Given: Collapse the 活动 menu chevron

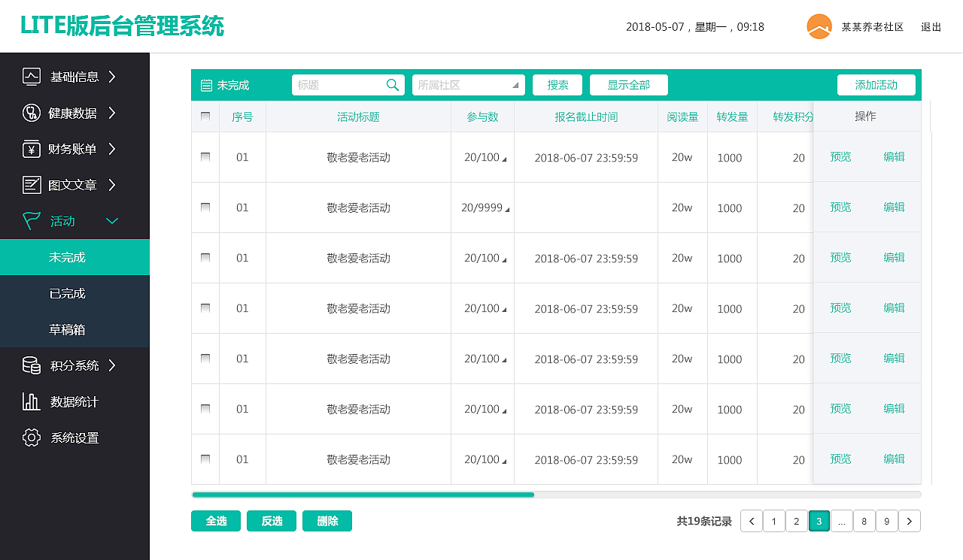Looking at the screenshot, I should pos(112,221).
